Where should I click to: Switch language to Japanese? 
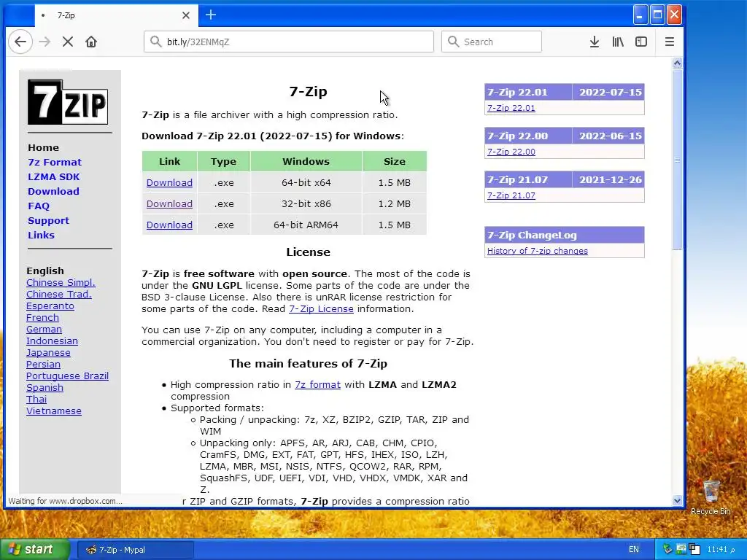point(48,353)
